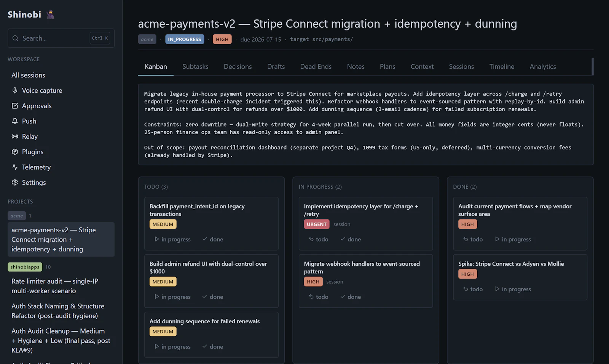Move Backfill payment_intent_id card to in progress
609x364 pixels.
click(x=172, y=239)
